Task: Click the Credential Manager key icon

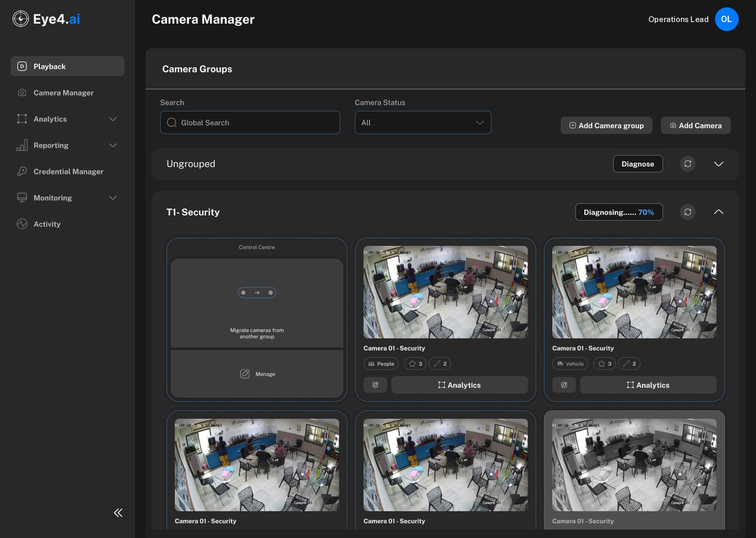Action: coord(22,171)
